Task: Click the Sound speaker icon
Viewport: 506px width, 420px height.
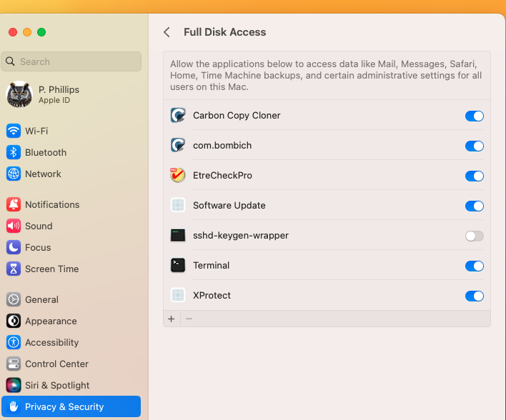Action: coord(14,226)
